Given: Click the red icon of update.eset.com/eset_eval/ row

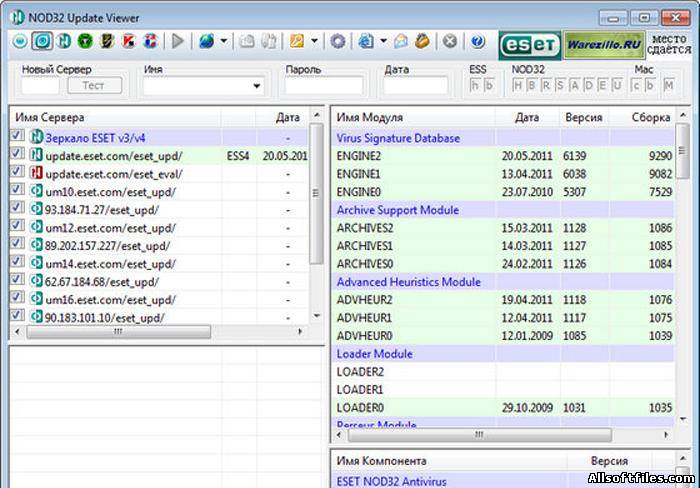Looking at the screenshot, I should (36, 173).
